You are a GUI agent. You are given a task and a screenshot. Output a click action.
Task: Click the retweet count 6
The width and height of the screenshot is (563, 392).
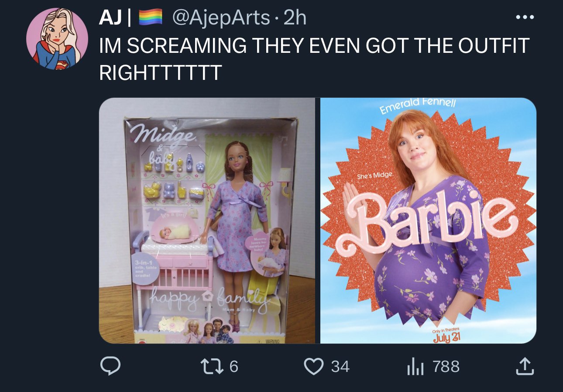234,366
